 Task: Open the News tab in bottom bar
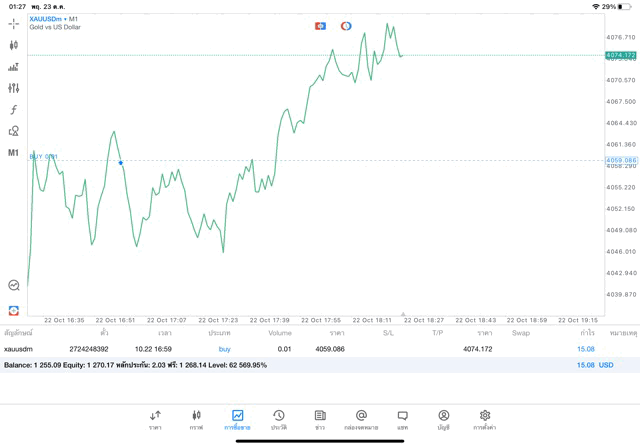tap(320, 419)
